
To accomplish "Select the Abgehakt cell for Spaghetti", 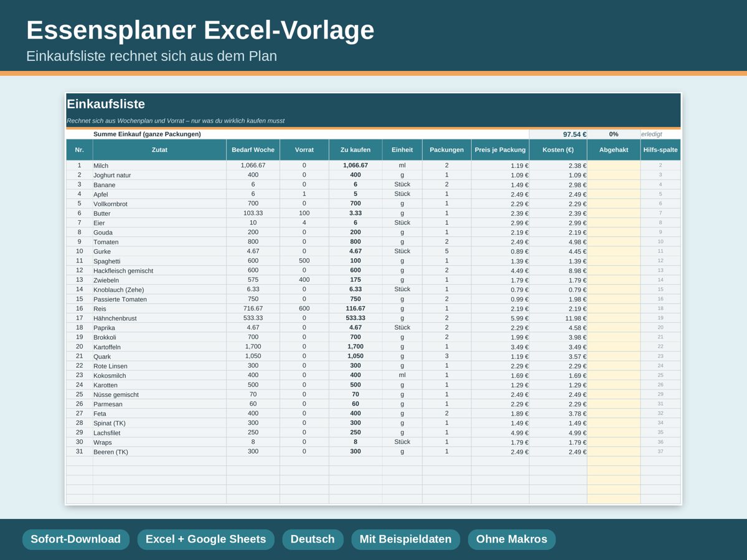I will (614, 261).
